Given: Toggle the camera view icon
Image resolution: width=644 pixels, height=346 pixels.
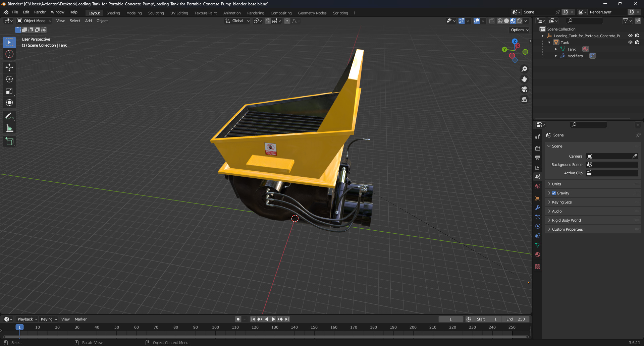Looking at the screenshot, I should click(x=524, y=89).
